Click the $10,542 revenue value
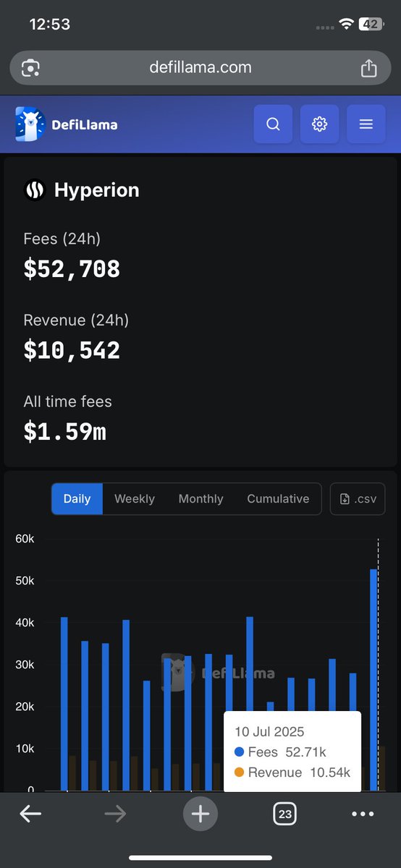This screenshot has width=401, height=868. tap(72, 351)
